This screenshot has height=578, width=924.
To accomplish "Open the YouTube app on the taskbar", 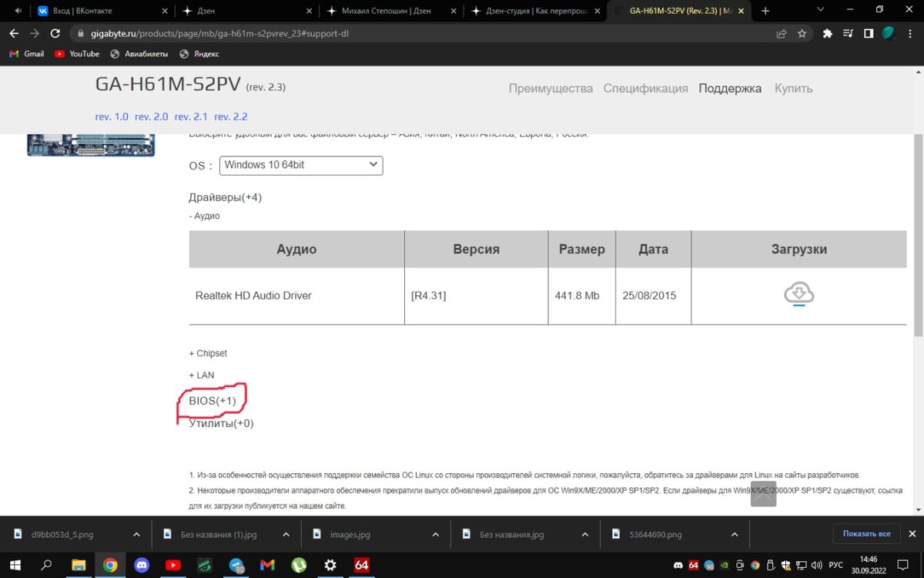I will coord(172,565).
